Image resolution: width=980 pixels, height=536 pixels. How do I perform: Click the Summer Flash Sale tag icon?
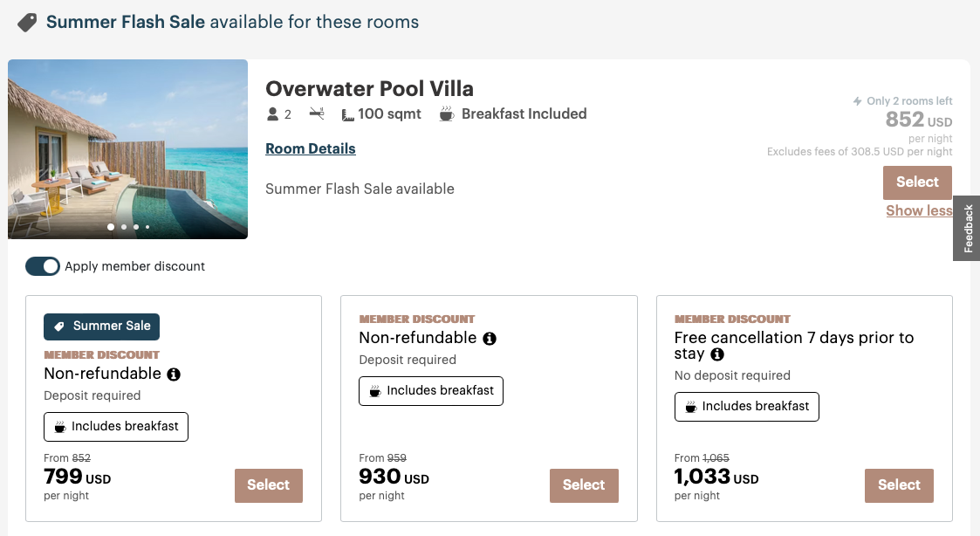27,22
